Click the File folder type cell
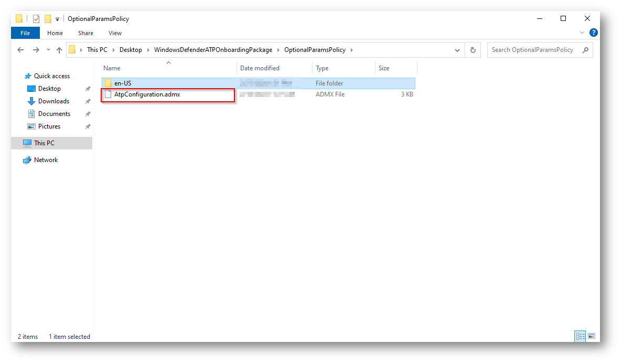 point(329,83)
